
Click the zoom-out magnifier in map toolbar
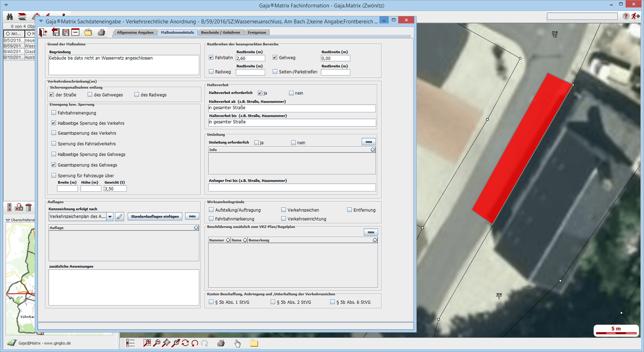tap(156, 343)
